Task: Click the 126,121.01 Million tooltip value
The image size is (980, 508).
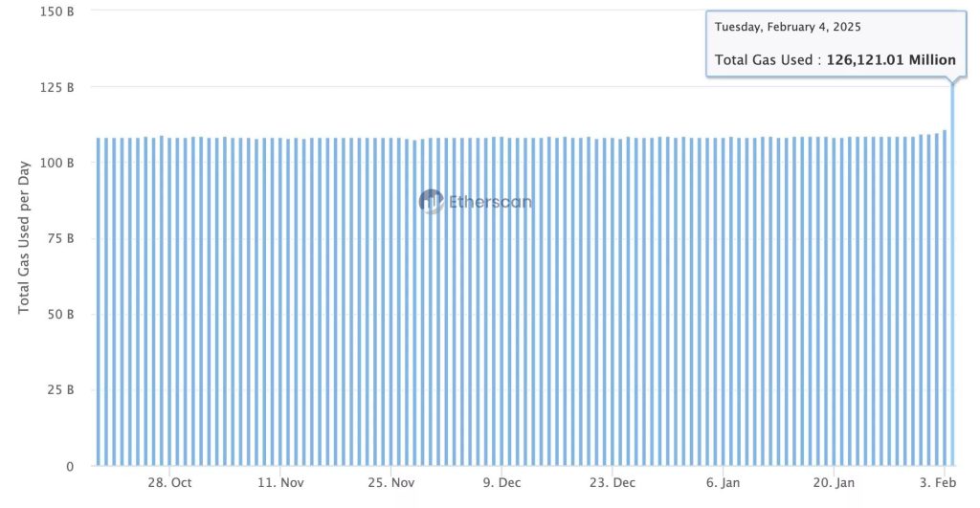Action: click(x=896, y=59)
